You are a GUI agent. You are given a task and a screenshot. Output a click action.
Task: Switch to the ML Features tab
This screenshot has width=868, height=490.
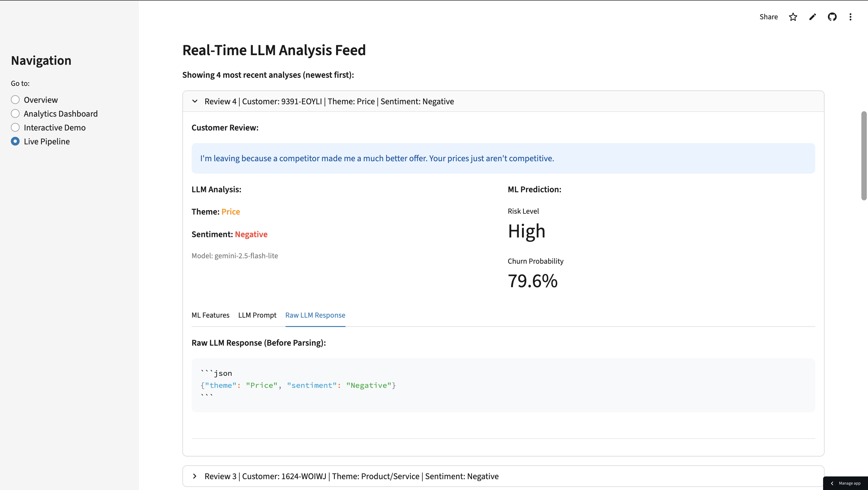click(210, 315)
